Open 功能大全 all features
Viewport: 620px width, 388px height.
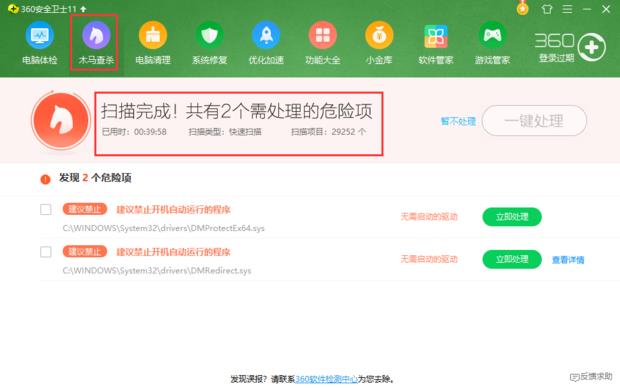(x=323, y=43)
